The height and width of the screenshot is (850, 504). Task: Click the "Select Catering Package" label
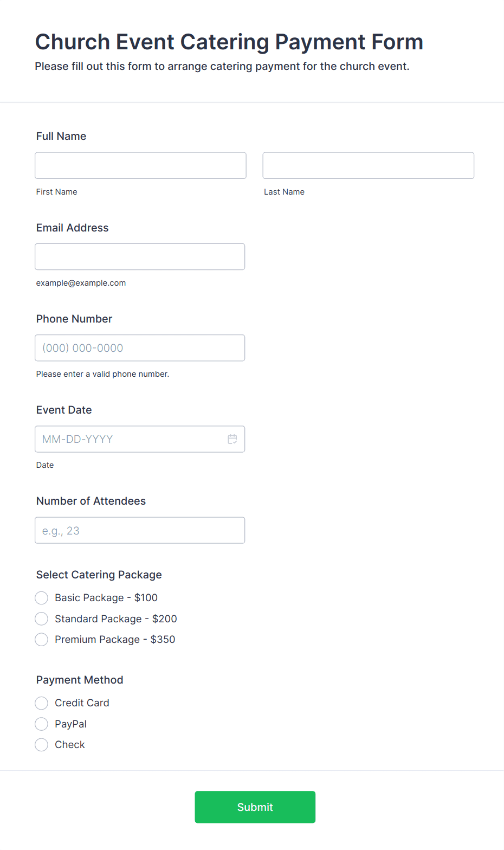pyautogui.click(x=99, y=575)
